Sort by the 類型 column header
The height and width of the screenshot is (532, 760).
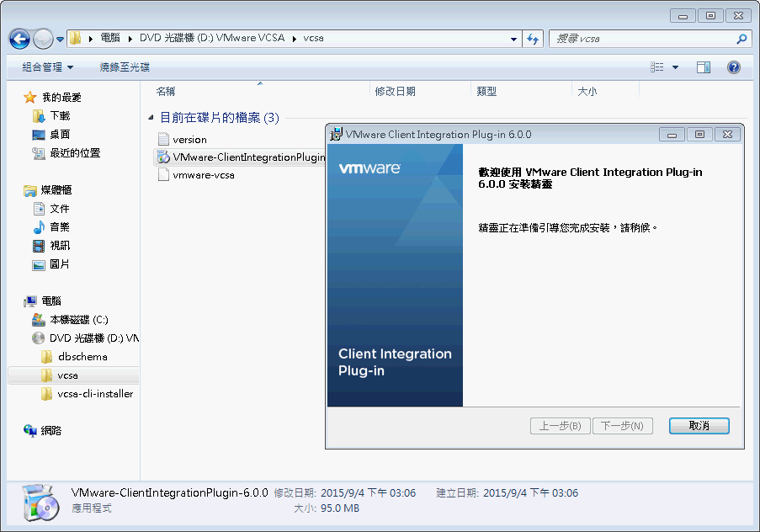tap(486, 91)
